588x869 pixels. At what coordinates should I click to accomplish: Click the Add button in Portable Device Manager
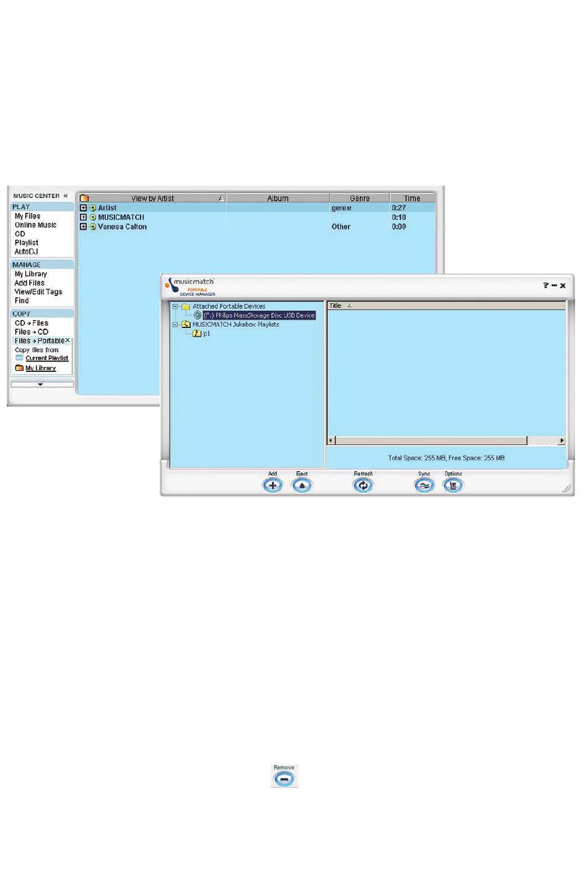pos(272,485)
